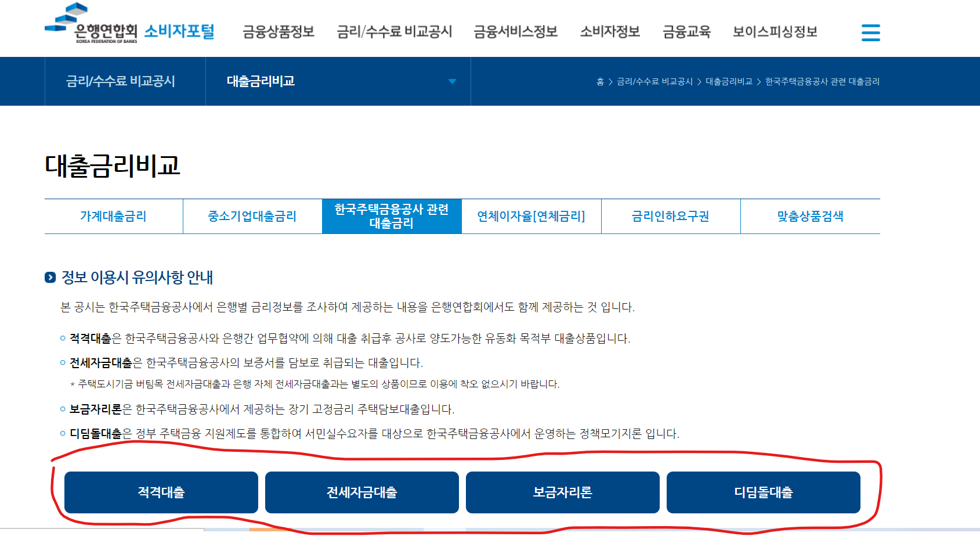Screen dimensions: 980x536
Task: Click 대출금리비교 breadcrumb link
Action: tap(729, 82)
